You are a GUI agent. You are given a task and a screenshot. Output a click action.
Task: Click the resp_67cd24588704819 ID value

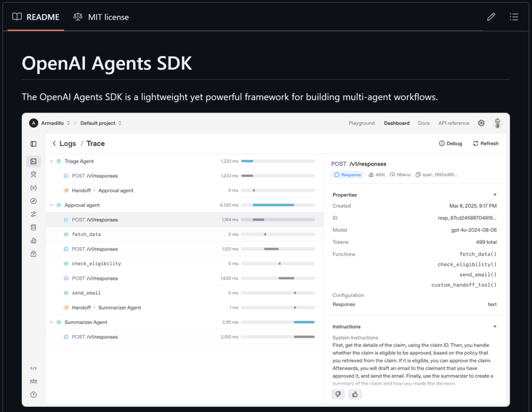click(x=467, y=218)
